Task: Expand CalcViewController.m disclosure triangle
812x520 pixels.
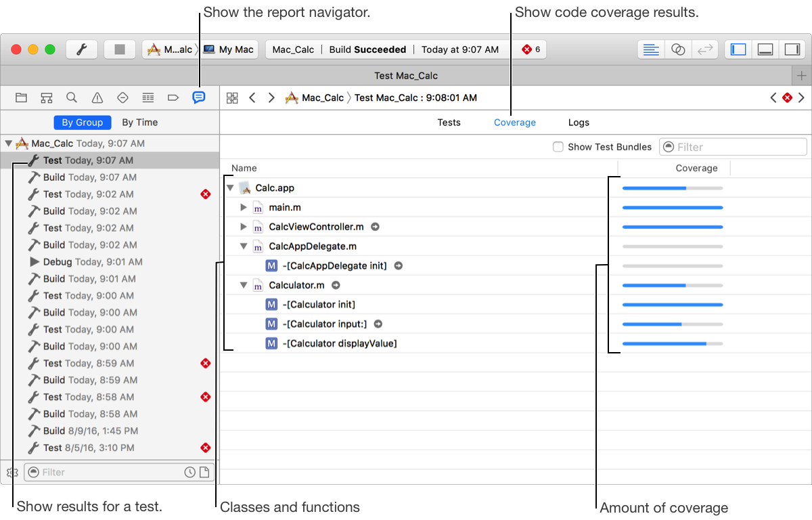Action: (x=244, y=227)
